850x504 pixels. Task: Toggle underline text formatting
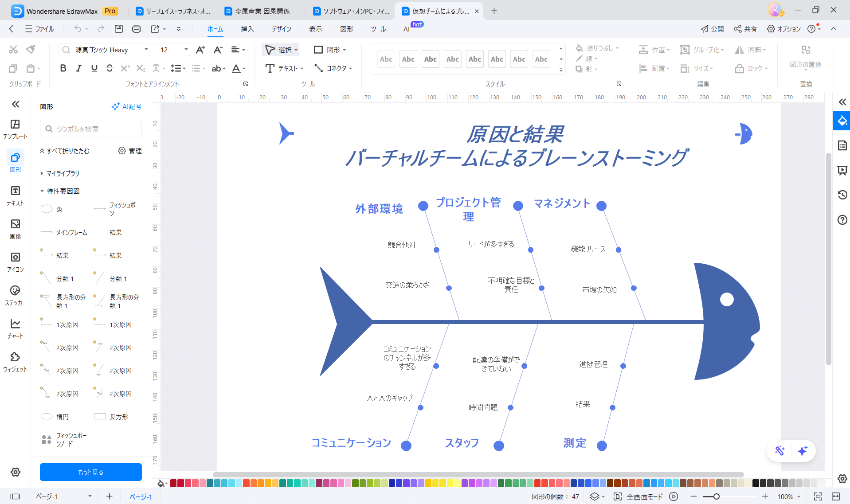[94, 68]
